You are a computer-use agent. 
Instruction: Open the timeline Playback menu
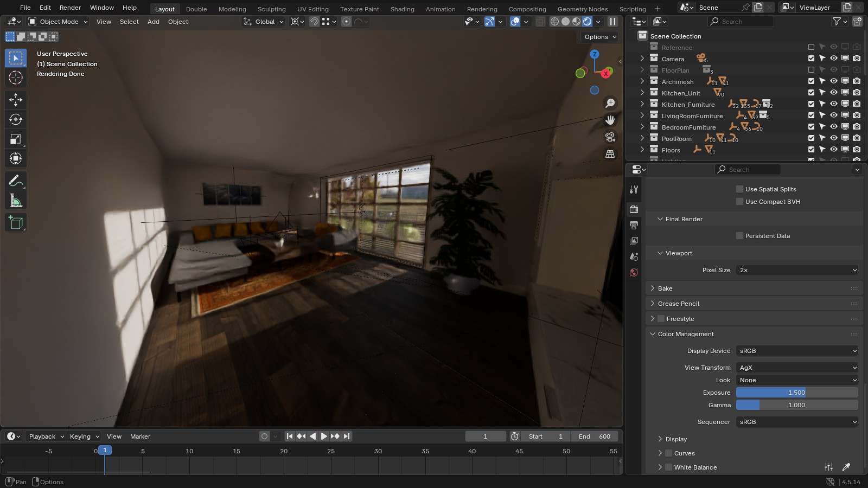[46, 436]
